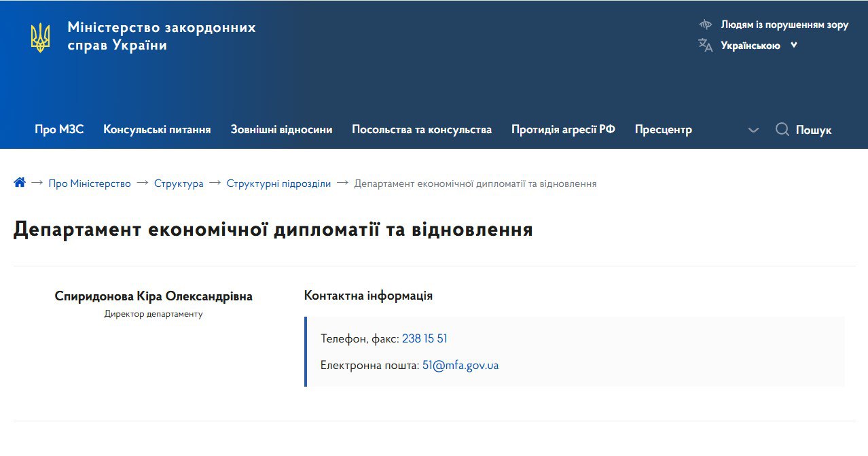Screen dimensions: 868x456
Task: Open search using the magnifier icon
Action: 782,129
